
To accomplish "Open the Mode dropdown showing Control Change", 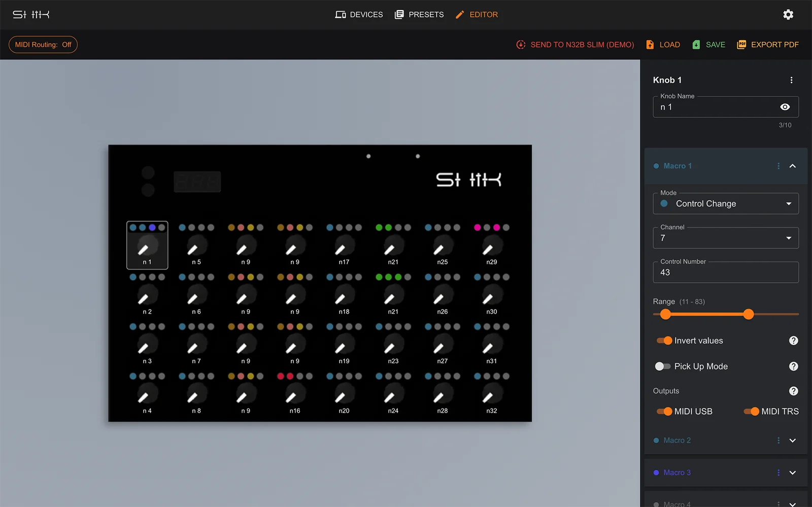I will point(725,204).
